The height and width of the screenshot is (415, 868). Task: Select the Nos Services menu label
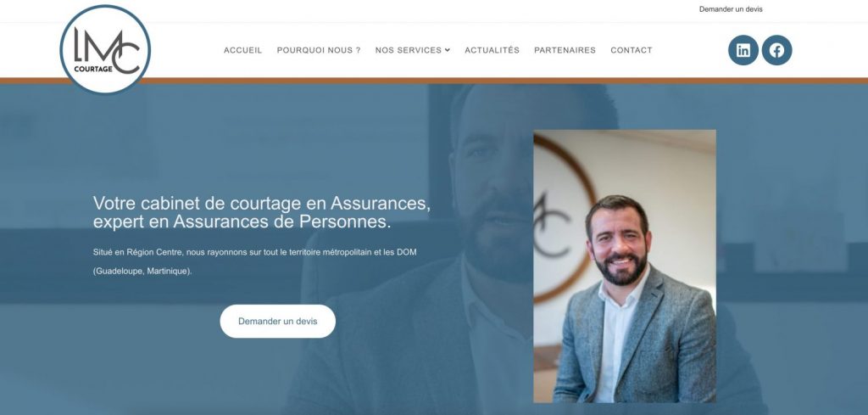pos(409,50)
